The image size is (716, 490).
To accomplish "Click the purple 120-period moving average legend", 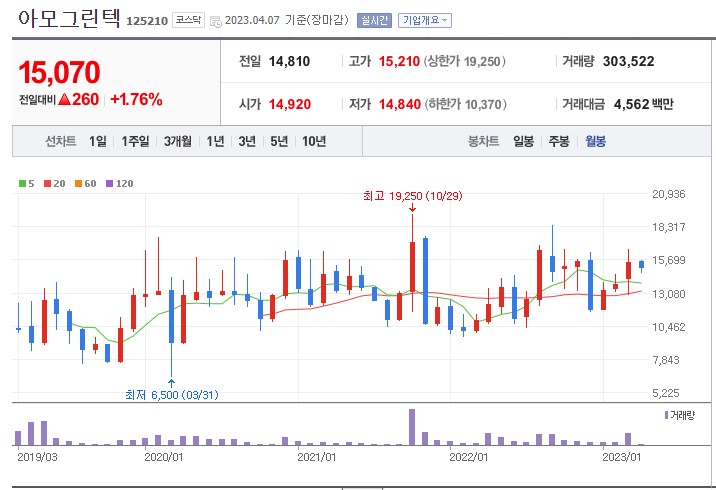I will (x=120, y=184).
